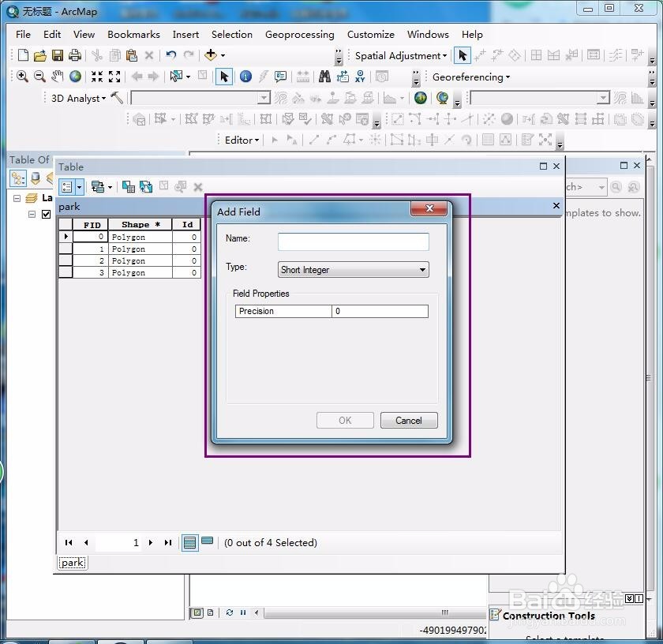663x644 pixels.
Task: Click the Select By Attributes table icon
Action: coord(128,186)
